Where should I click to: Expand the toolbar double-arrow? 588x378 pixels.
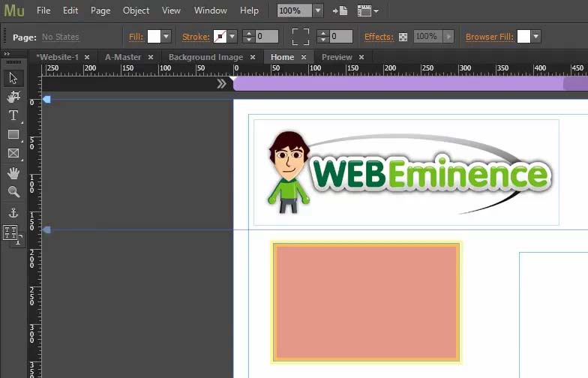[7, 54]
